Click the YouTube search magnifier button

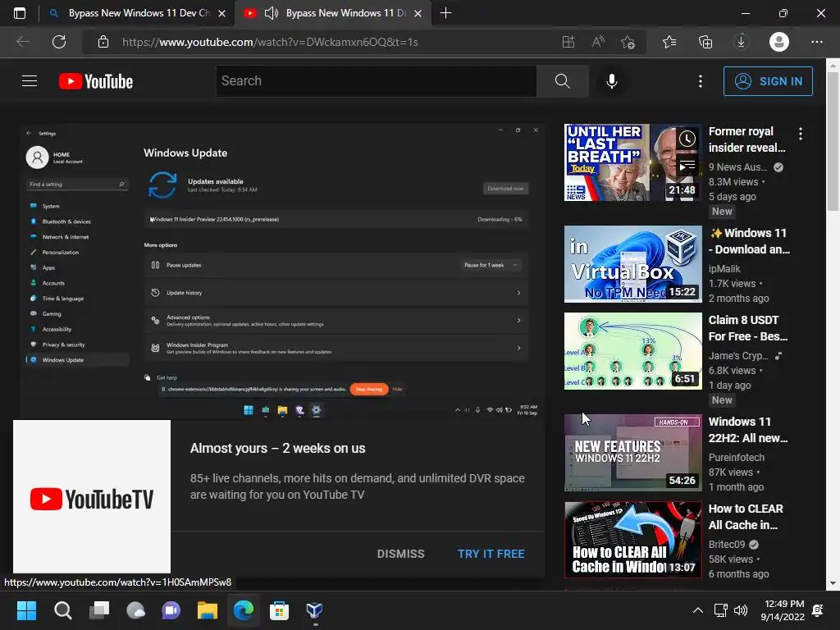[563, 81]
